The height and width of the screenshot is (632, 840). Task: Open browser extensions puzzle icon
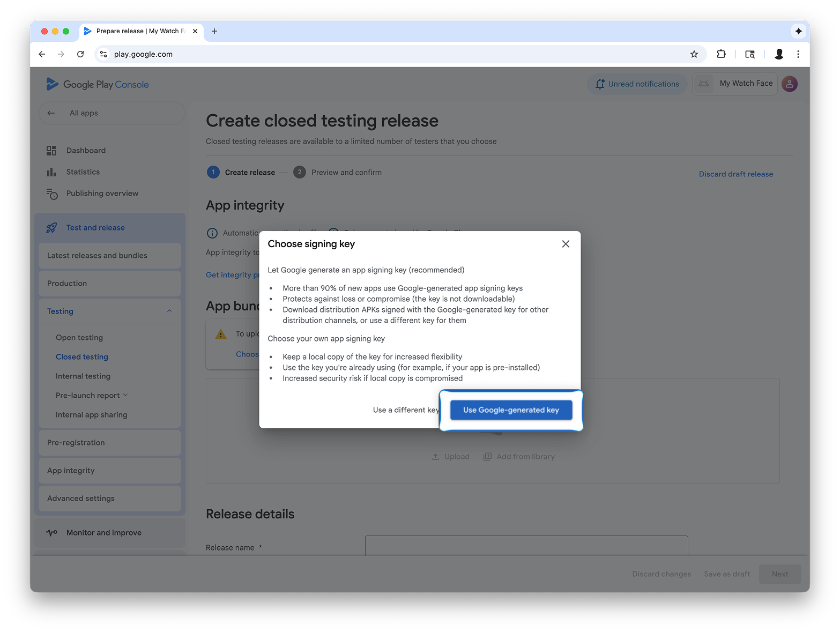coord(721,54)
